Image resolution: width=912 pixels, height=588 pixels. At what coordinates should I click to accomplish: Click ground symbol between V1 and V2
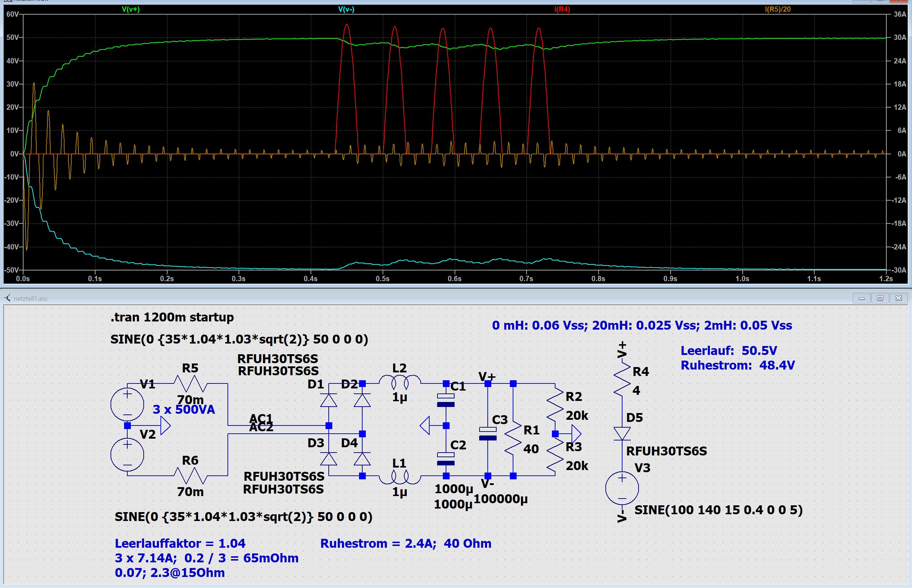pyautogui.click(x=165, y=425)
